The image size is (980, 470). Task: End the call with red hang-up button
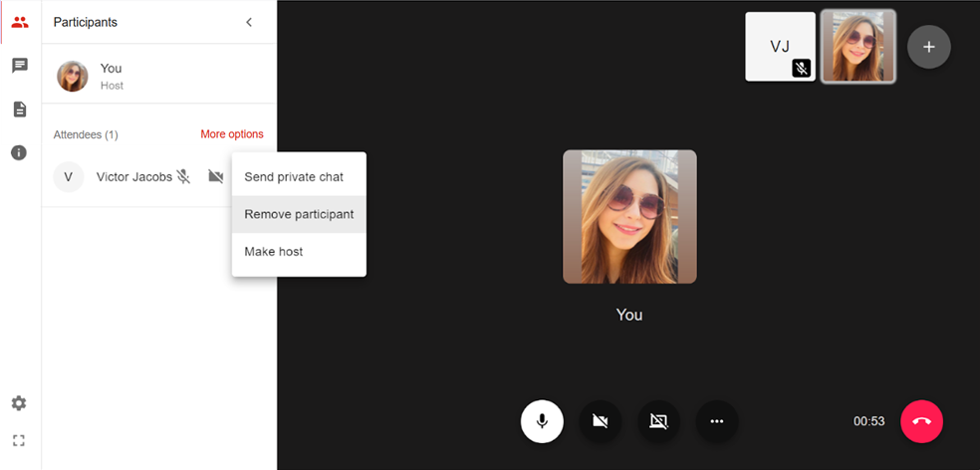[921, 421]
